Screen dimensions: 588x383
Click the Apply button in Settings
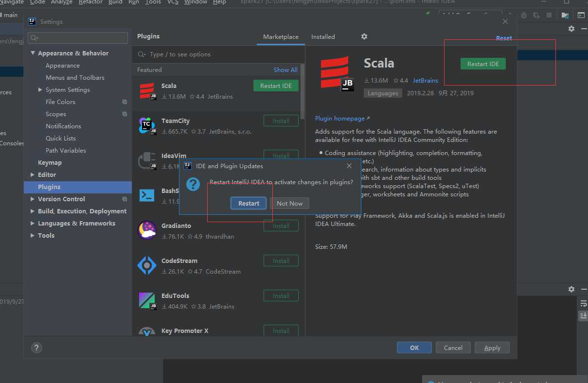[x=492, y=348]
